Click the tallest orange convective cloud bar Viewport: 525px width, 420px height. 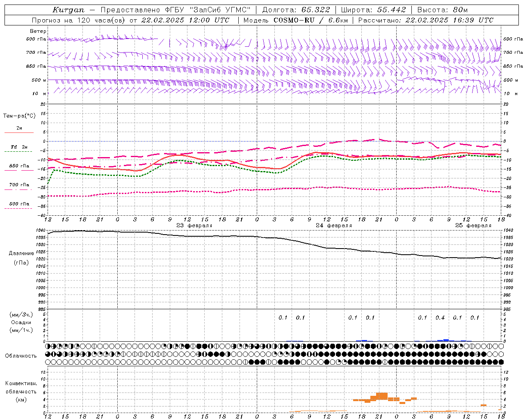tap(382, 396)
